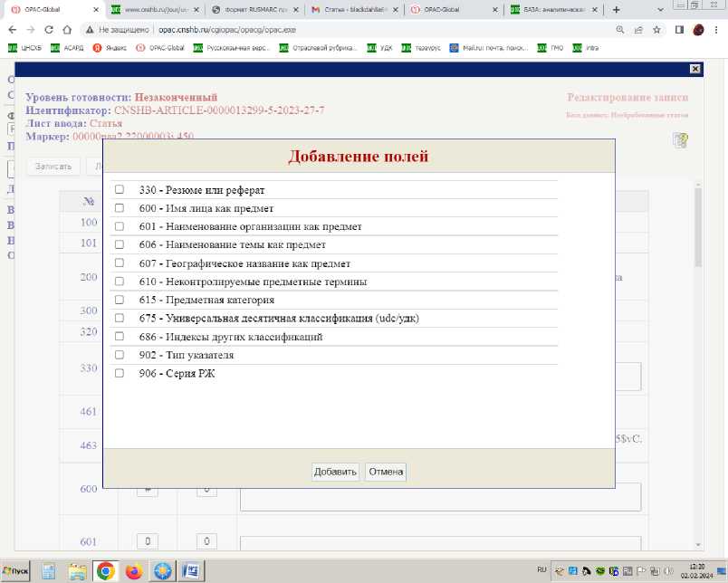Switch to the Gmail Статья tab

point(355,9)
